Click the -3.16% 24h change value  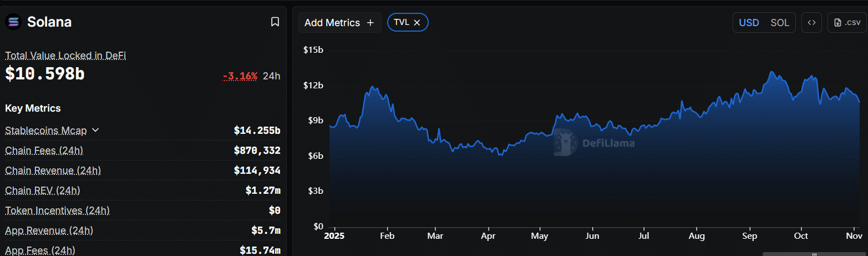240,76
